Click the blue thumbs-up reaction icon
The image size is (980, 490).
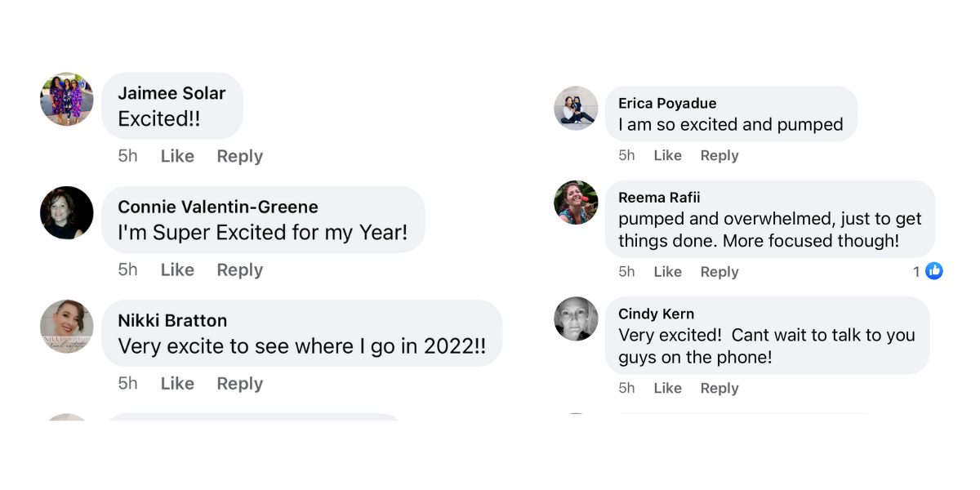(934, 271)
